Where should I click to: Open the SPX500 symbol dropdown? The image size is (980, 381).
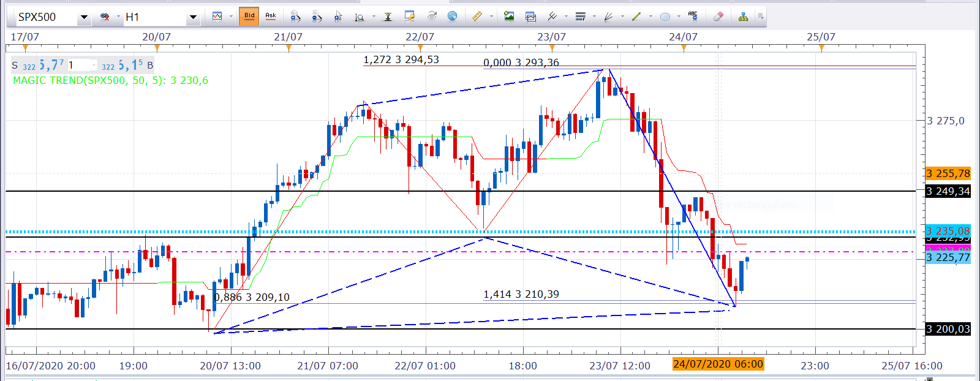pos(84,17)
